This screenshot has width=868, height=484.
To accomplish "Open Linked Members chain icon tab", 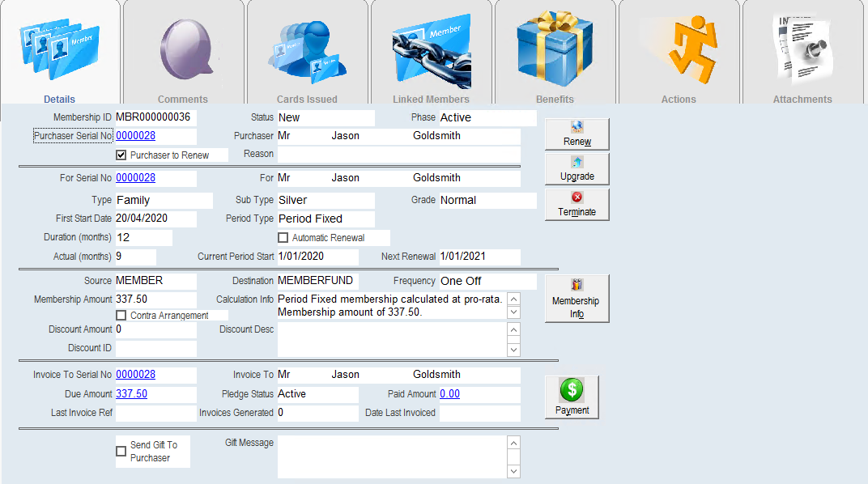I will [432, 53].
